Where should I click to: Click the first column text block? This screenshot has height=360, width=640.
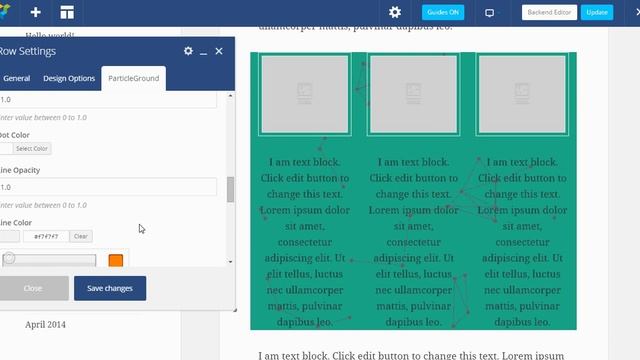305,242
